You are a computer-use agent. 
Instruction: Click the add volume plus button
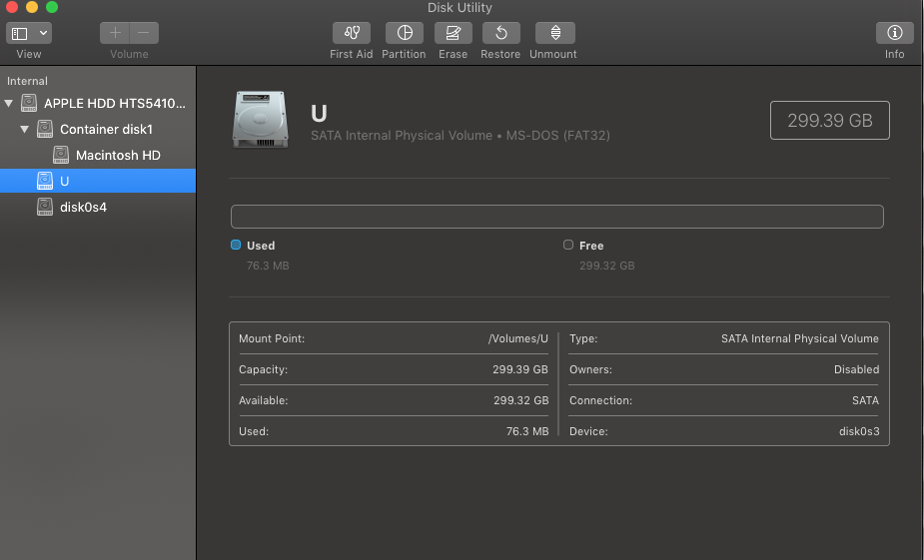[115, 33]
